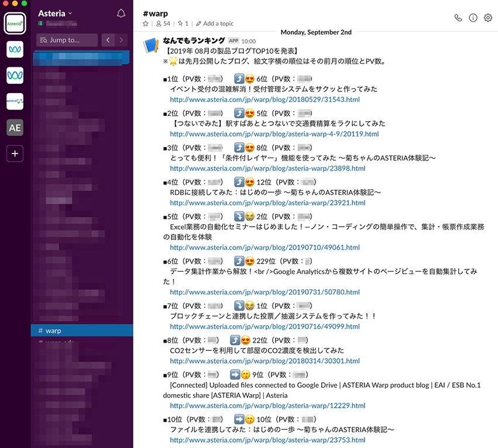Star the #warp channel
This screenshot has width=498, height=448.
(146, 23)
